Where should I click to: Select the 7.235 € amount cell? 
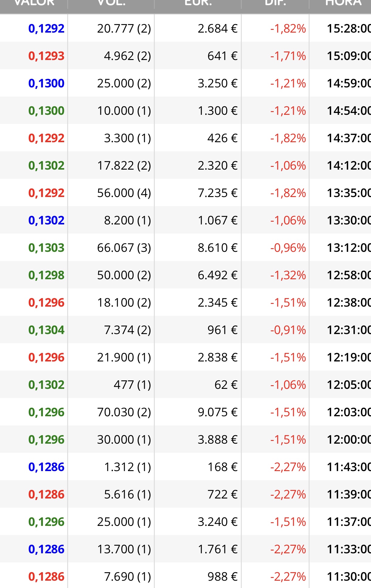217,193
